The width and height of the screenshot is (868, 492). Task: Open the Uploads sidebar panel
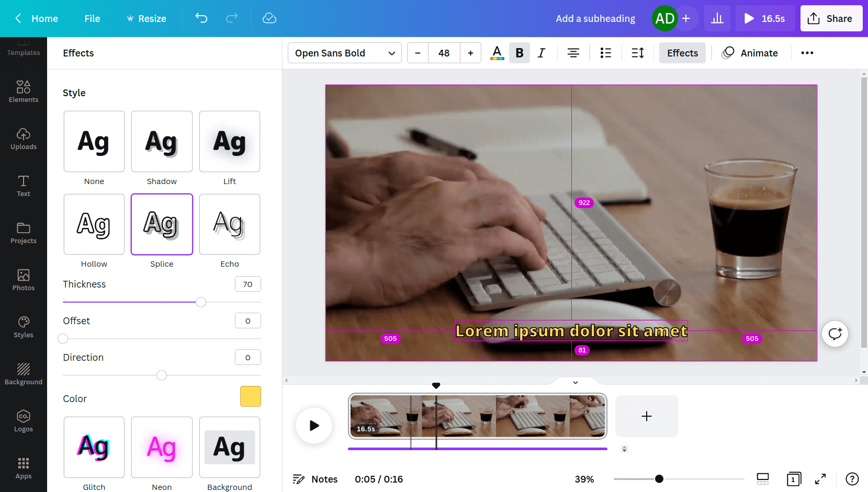tap(24, 139)
